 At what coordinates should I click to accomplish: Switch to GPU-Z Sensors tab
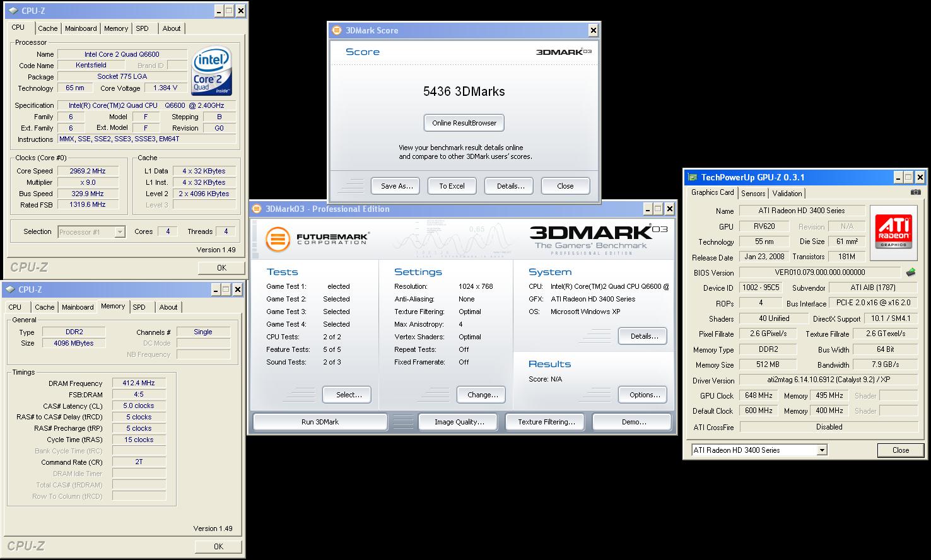[753, 194]
